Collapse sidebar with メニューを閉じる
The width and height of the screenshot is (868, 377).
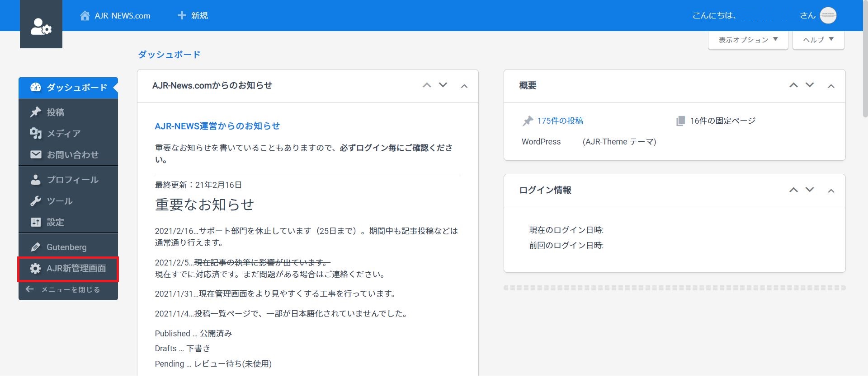63,289
